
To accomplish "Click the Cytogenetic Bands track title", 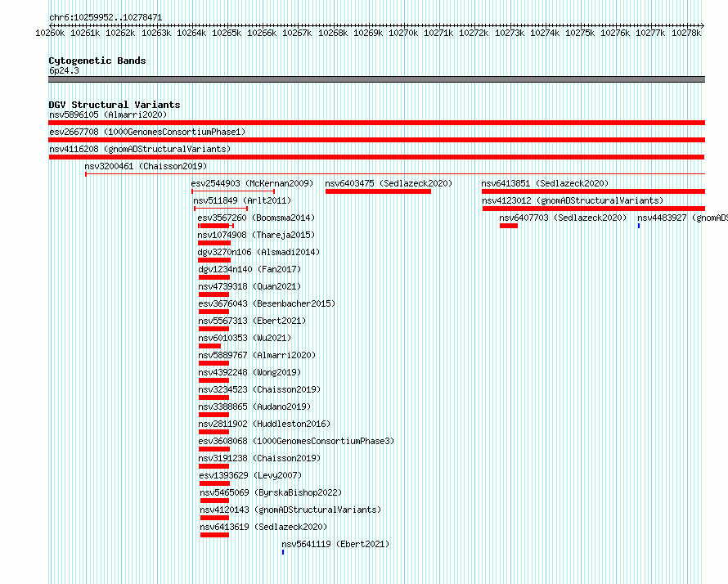I will (97, 61).
